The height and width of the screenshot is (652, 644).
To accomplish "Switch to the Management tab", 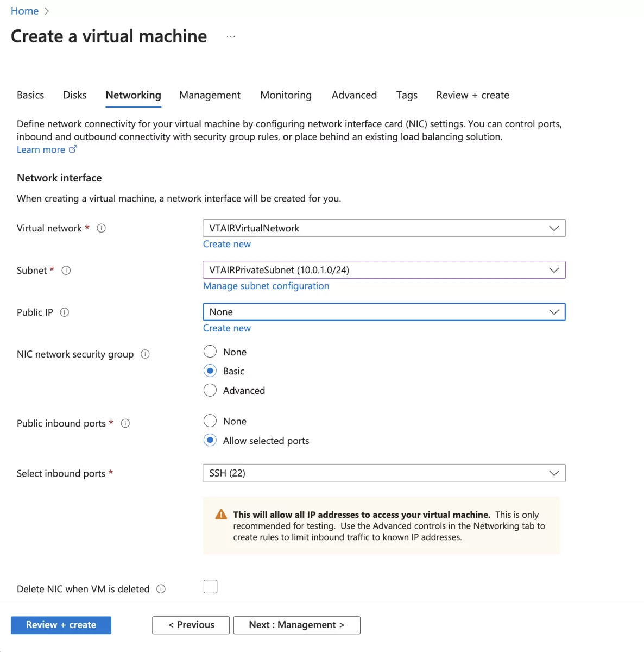I will click(x=210, y=95).
